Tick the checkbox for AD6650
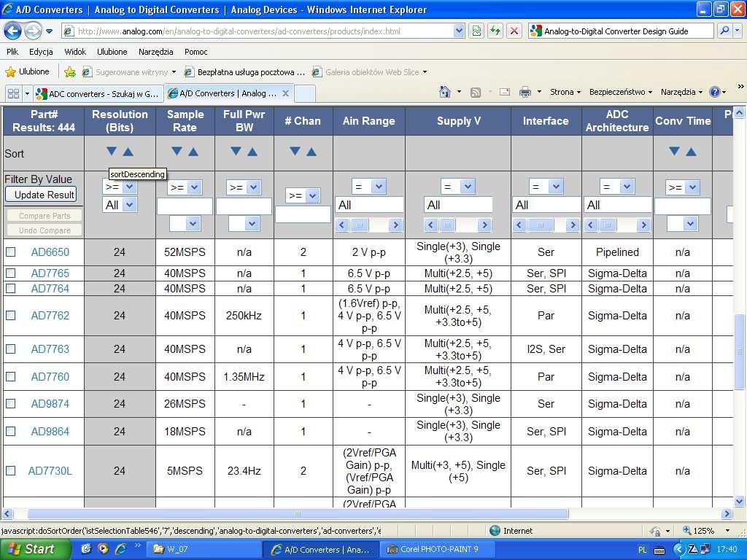This screenshot has width=747, height=560. (10, 252)
